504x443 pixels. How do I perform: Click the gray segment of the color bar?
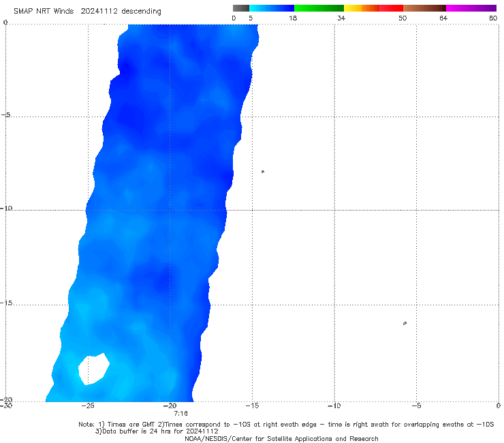pyautogui.click(x=241, y=8)
